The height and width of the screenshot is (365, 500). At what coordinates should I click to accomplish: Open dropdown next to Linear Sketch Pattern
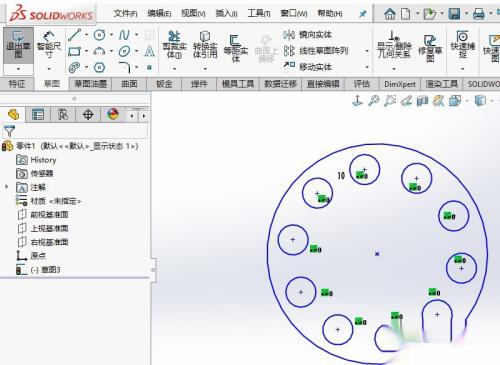(x=367, y=51)
